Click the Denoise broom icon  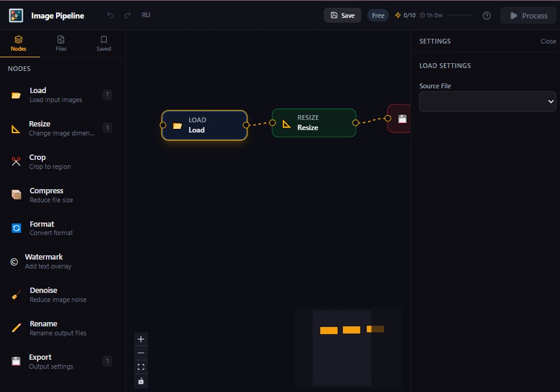click(x=17, y=295)
